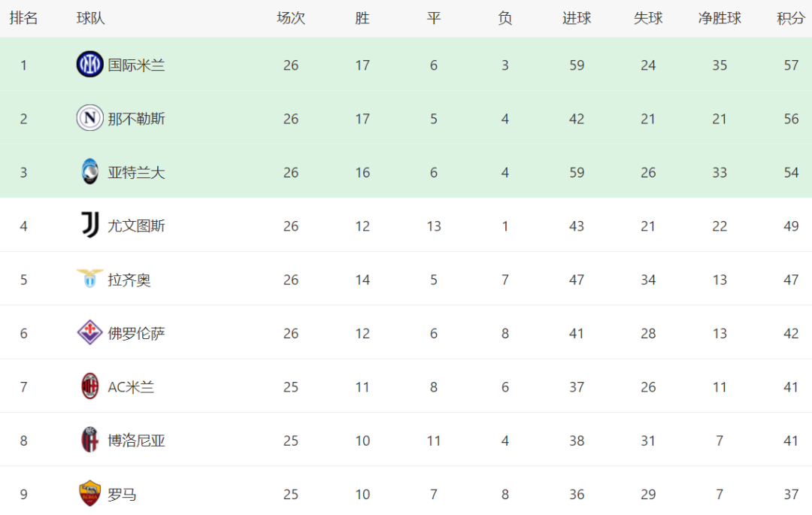812x515 pixels.
Task: Click the Roma club logo
Action: 89,493
